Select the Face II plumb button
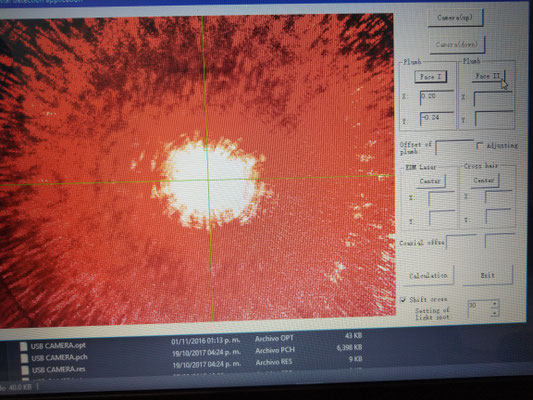This screenshot has height=400, width=533. [x=488, y=76]
